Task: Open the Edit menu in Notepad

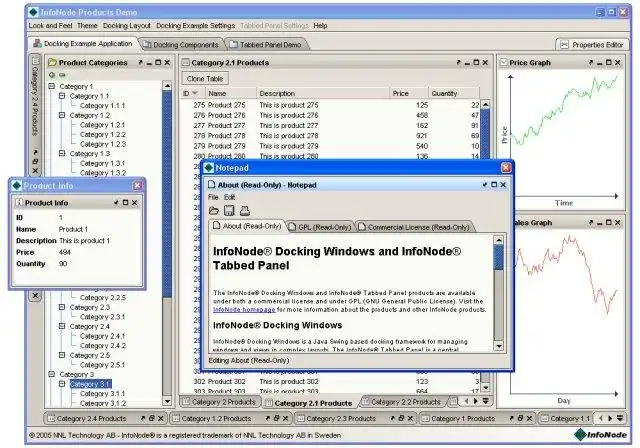Action: [229, 197]
